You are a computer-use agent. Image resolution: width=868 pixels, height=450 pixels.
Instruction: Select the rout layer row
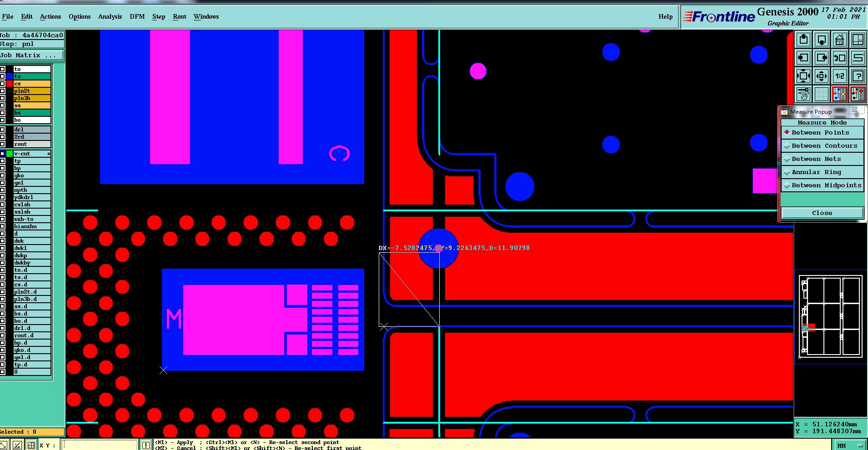(32, 144)
